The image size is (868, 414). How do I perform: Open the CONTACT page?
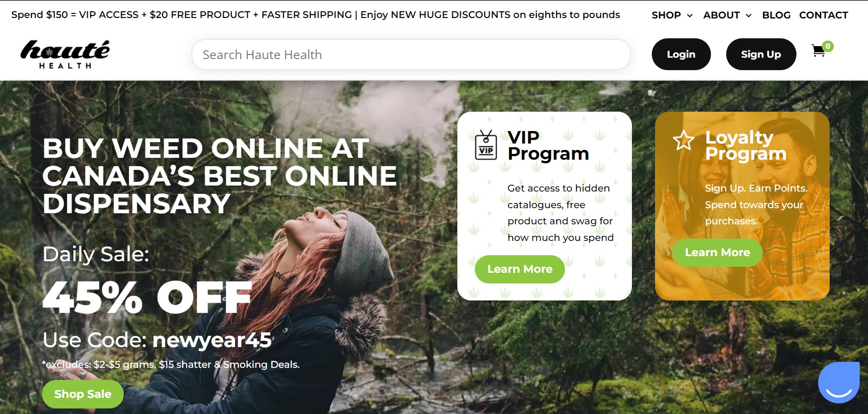[823, 15]
